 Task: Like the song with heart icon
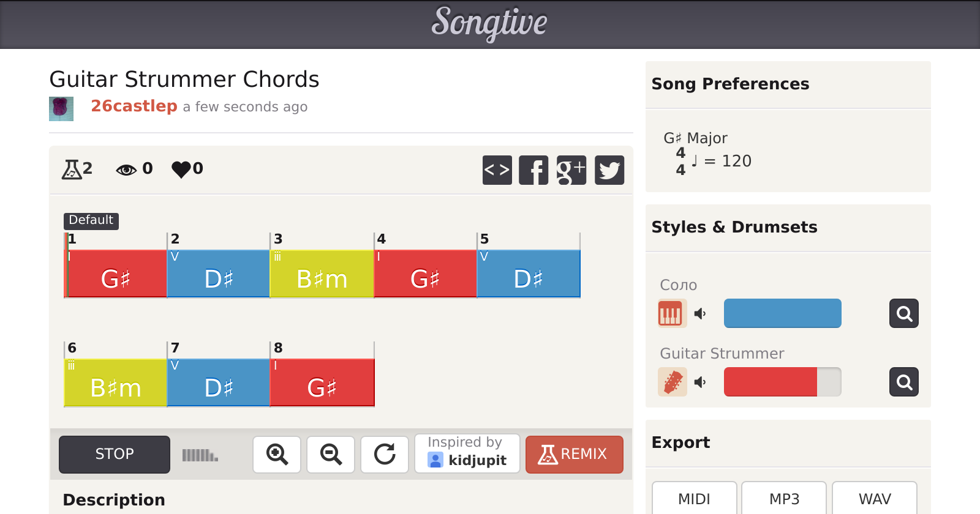(x=181, y=169)
